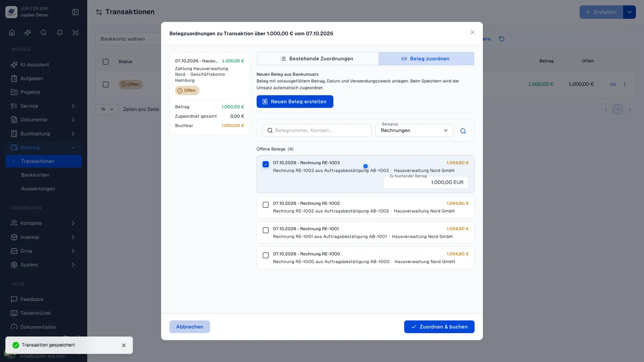Open the search magnifier icon in sidebar
Viewport: 644px width, 362px height.
click(43, 33)
